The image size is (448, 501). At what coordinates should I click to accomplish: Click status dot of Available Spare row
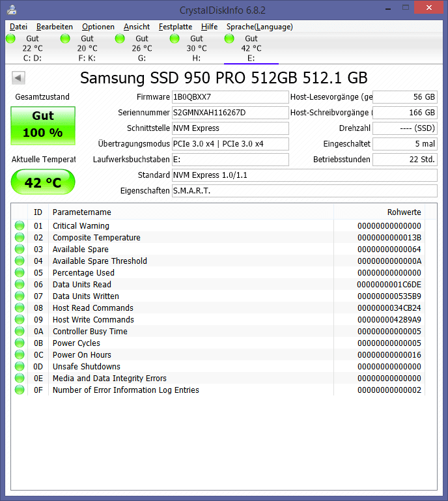coord(20,250)
